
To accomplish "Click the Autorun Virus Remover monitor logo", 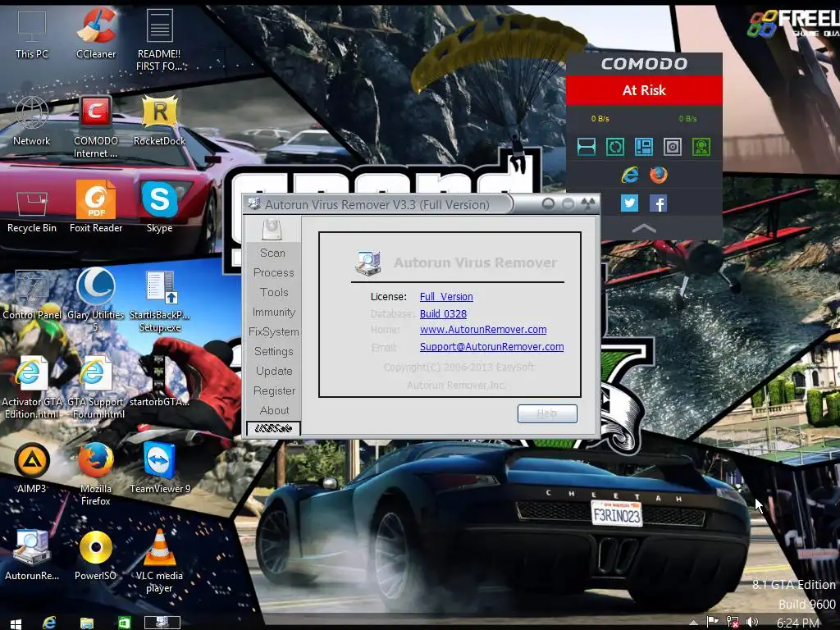I will 367,263.
